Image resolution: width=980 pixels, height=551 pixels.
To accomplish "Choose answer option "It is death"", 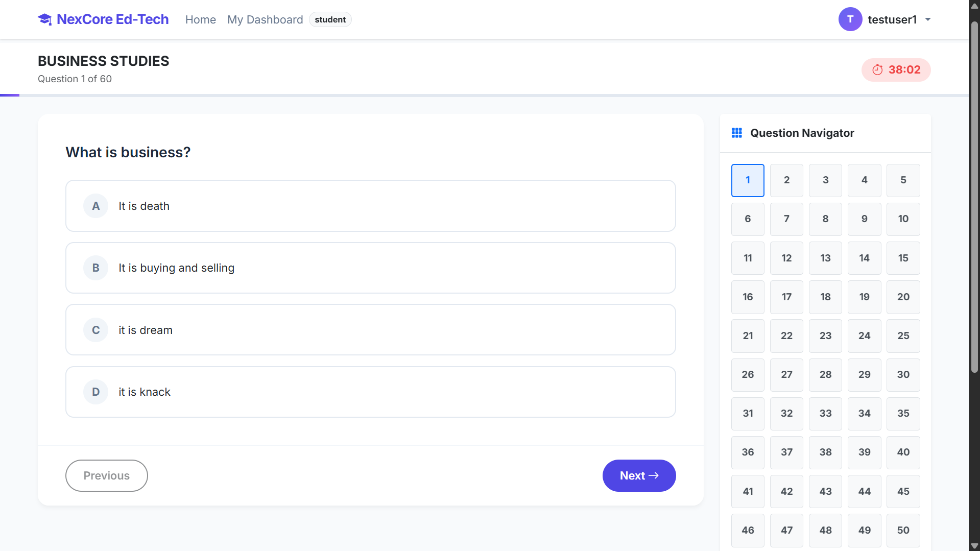I will click(370, 206).
